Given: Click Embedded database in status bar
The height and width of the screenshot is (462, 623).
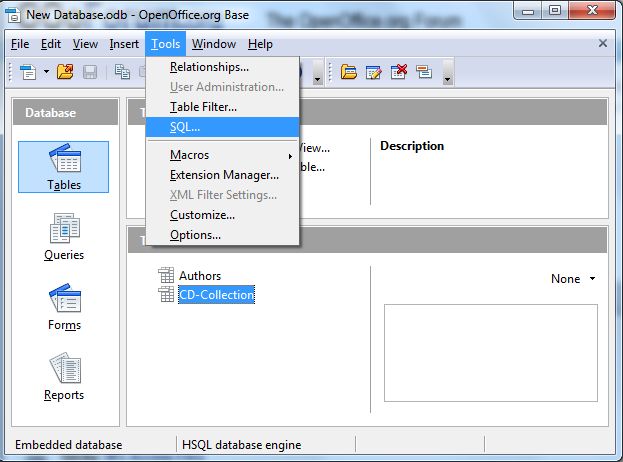Looking at the screenshot, I should pos(68,445).
